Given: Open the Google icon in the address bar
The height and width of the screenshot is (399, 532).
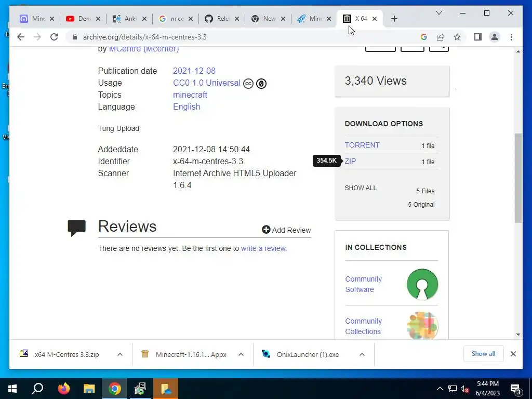Looking at the screenshot, I should 424,37.
